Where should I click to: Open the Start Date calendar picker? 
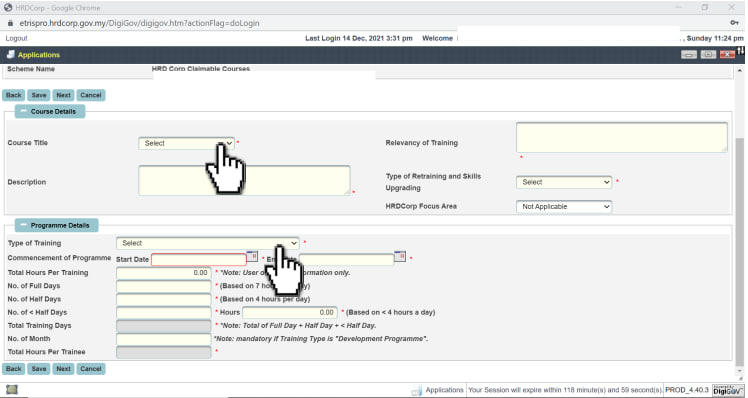point(252,256)
